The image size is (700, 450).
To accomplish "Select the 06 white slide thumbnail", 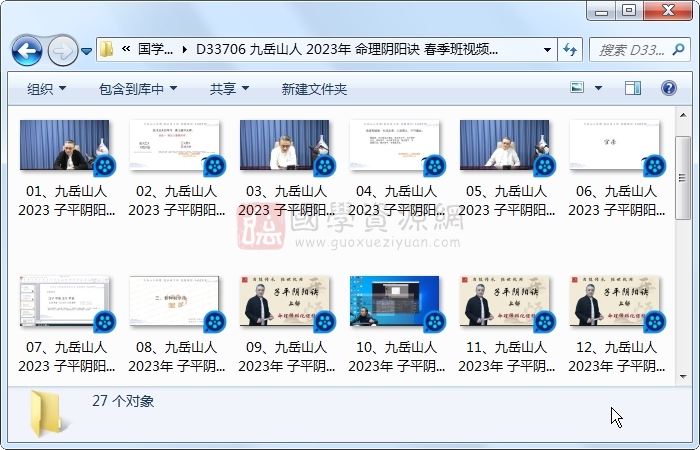I will click(x=614, y=145).
